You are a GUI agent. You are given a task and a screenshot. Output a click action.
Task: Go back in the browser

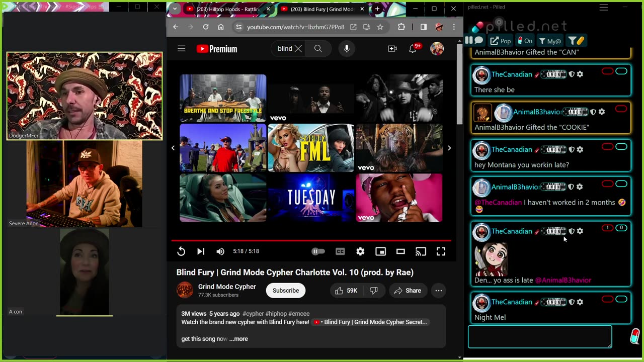point(176,27)
